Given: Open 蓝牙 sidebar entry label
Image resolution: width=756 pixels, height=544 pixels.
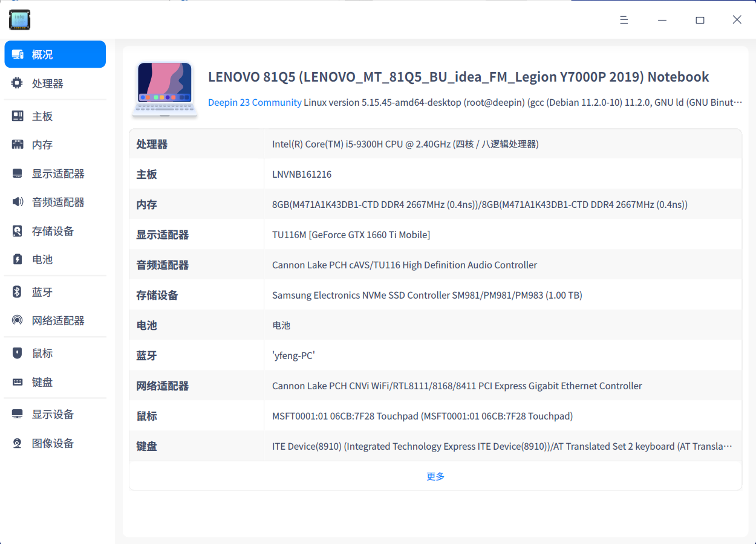Looking at the screenshot, I should [x=42, y=292].
